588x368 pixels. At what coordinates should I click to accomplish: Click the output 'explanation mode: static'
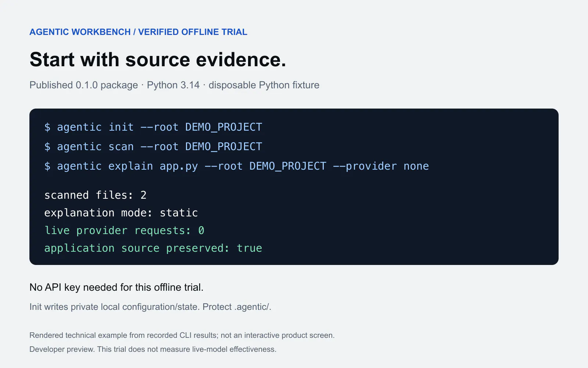pyautogui.click(x=121, y=213)
